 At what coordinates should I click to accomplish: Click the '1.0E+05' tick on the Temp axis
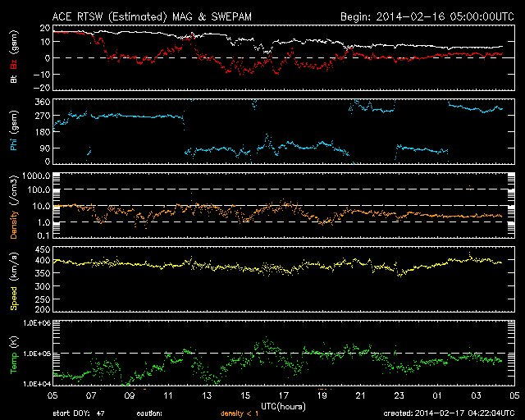click(37, 354)
